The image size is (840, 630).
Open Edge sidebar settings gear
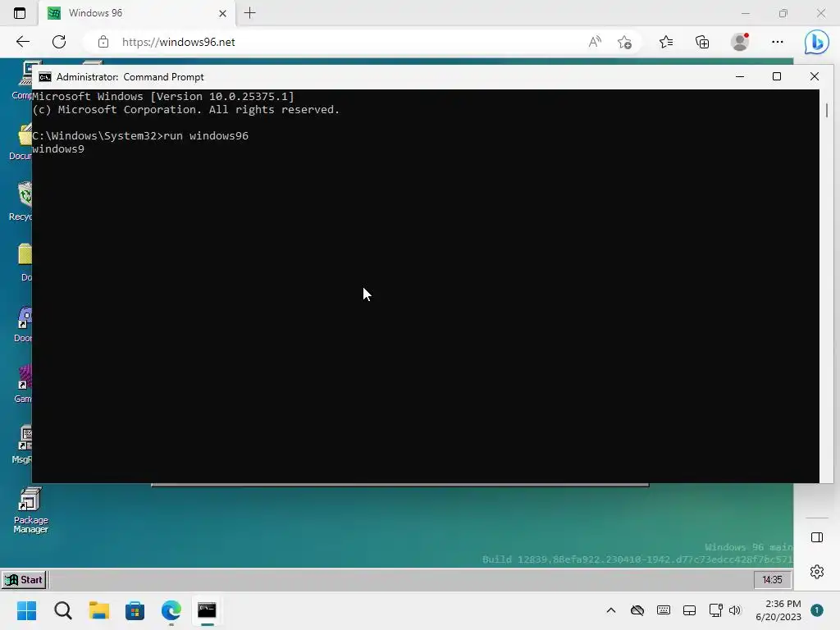(816, 572)
